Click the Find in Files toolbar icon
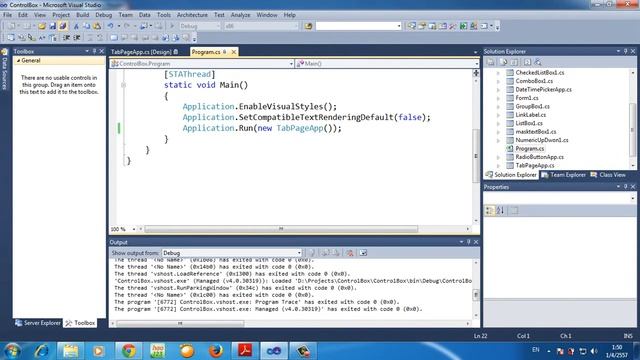Viewport: 640px width, 360px height. pyautogui.click(x=308, y=26)
